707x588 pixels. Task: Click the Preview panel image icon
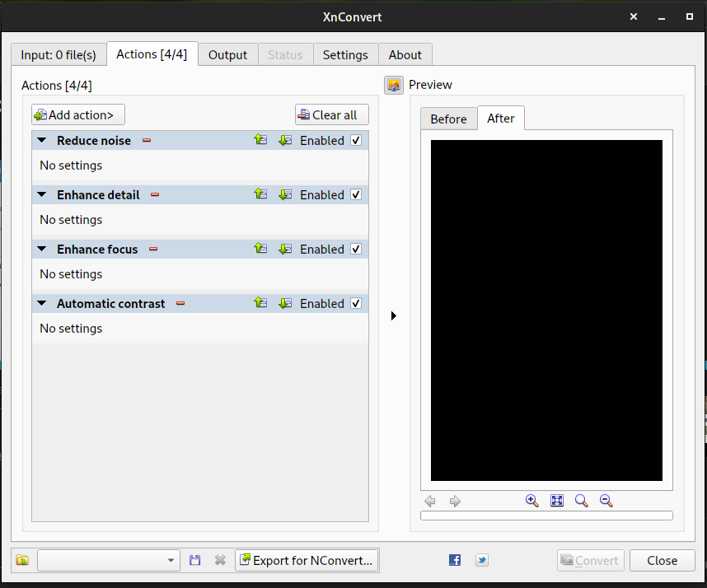coord(395,84)
